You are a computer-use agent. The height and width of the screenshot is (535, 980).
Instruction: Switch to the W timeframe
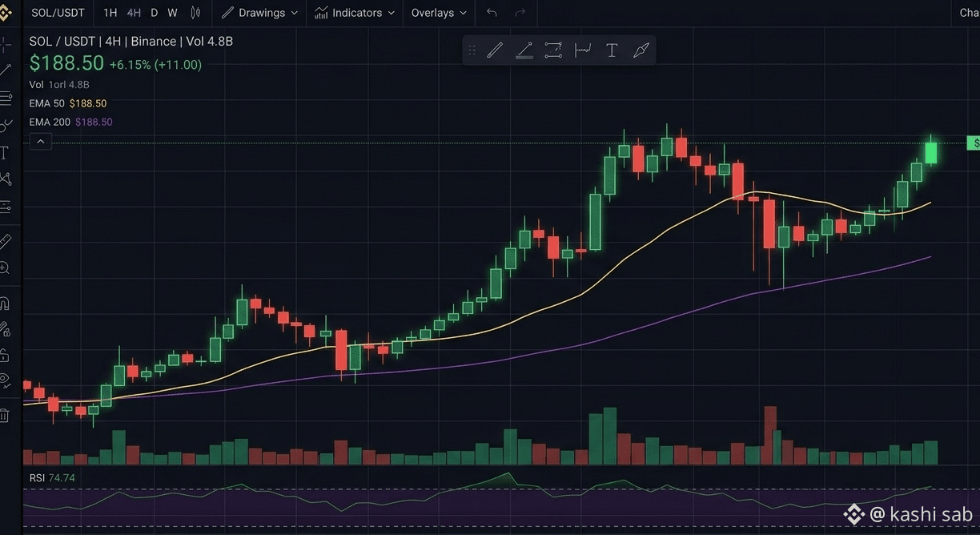click(172, 13)
